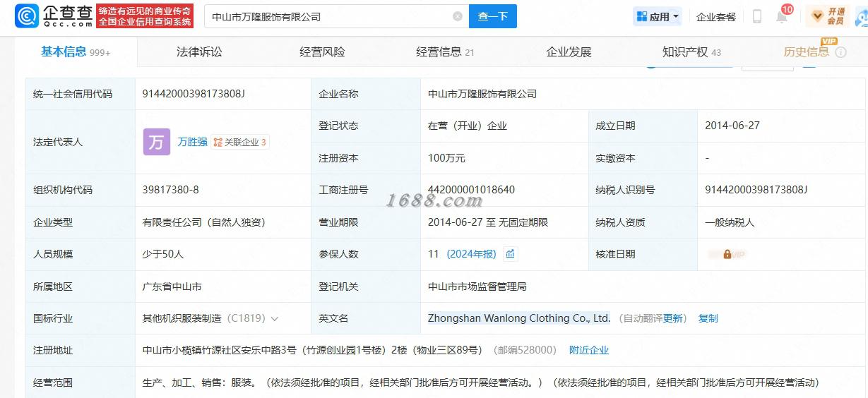Click the locked VIP 核准日期 value
Screen dimensions: 868x398
[727, 254]
